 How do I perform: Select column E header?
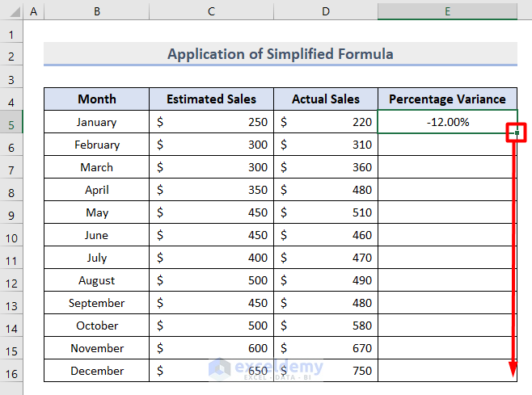(x=447, y=12)
